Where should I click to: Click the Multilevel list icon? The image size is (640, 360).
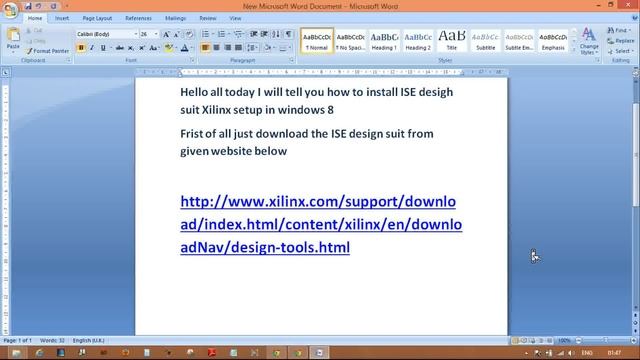click(238, 34)
